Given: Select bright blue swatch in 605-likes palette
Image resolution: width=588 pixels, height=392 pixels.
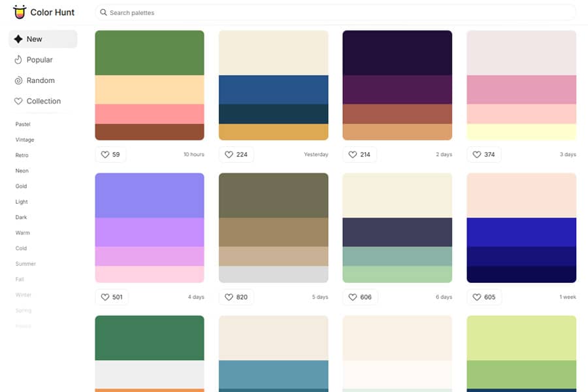Looking at the screenshot, I should [x=521, y=232].
